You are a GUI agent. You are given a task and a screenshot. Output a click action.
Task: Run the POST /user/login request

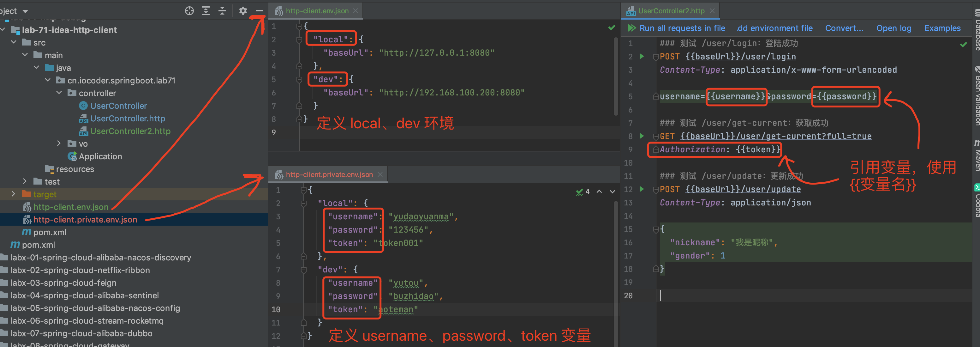click(642, 56)
